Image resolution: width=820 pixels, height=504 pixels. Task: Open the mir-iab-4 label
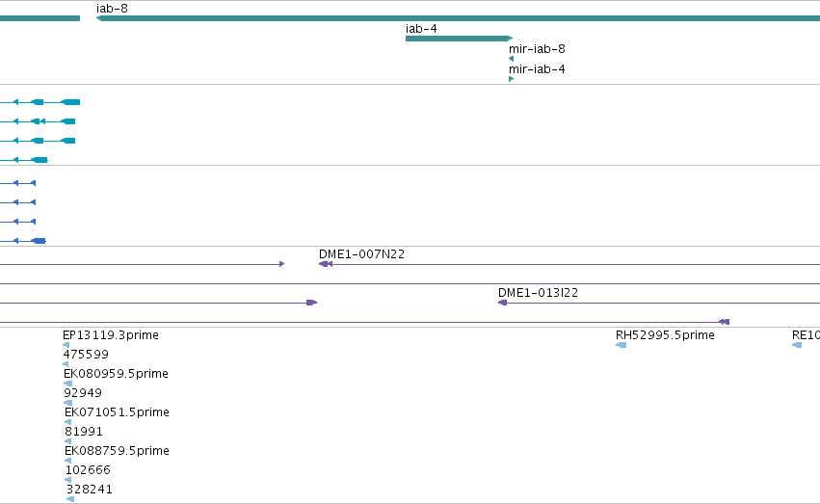click(537, 69)
